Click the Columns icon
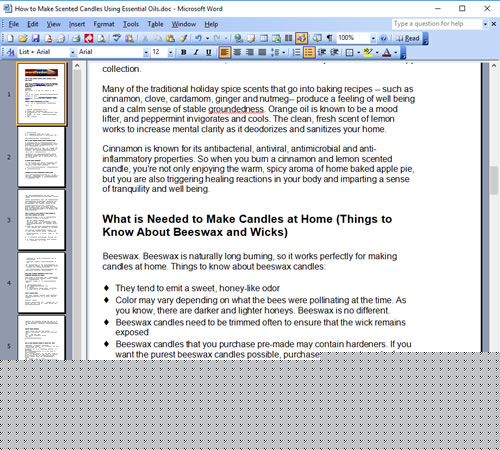Screen dimensions: 500x450 [x=289, y=38]
